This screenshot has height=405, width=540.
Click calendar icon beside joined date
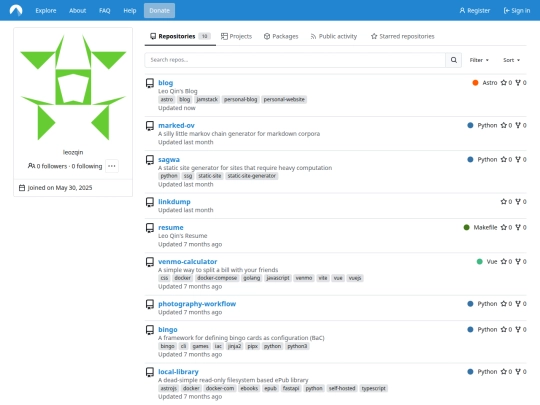(x=22, y=188)
